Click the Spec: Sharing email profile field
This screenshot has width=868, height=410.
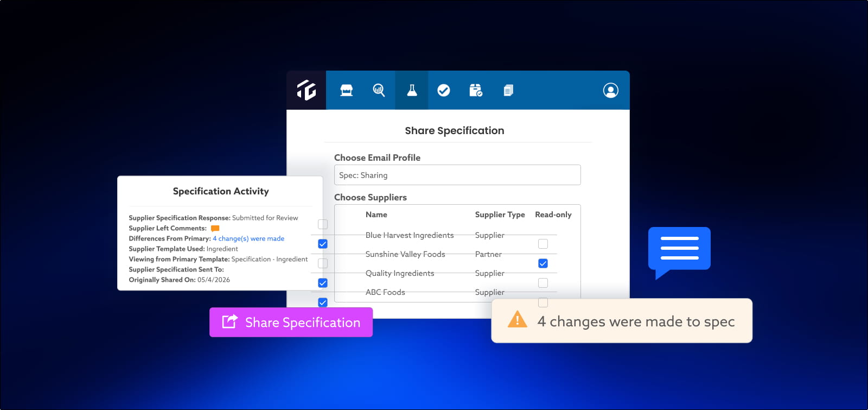click(457, 175)
